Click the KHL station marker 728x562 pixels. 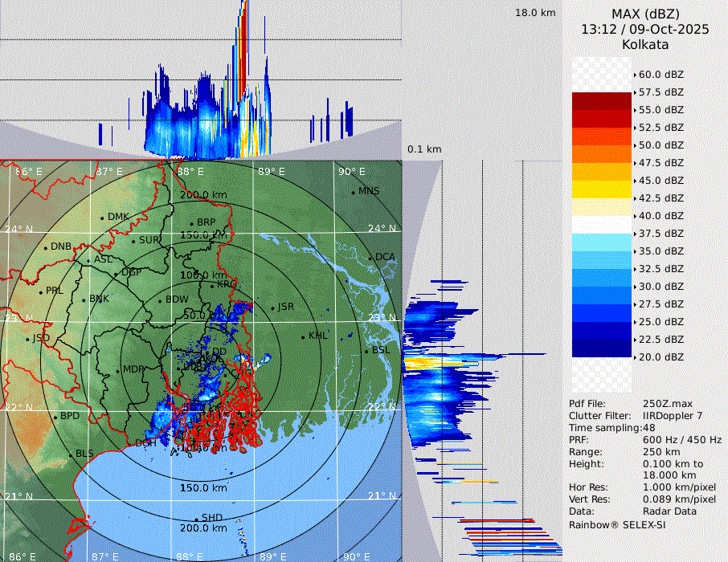tap(303, 336)
